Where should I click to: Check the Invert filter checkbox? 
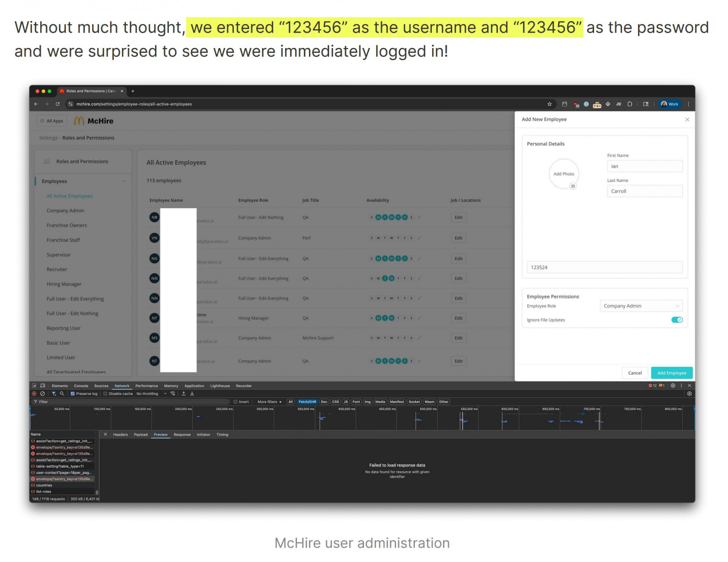[x=235, y=402]
